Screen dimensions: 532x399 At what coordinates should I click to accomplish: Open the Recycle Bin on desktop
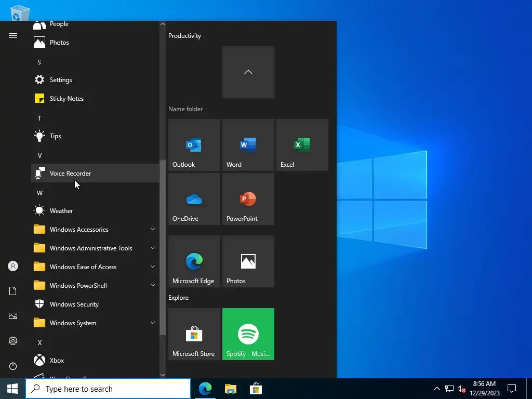[20, 13]
